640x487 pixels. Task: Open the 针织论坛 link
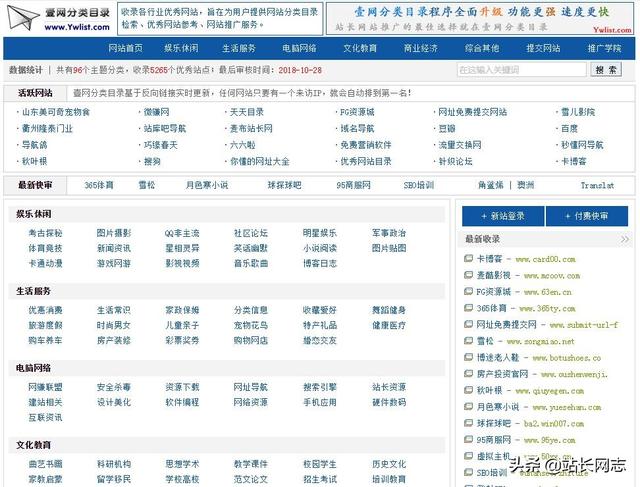tap(455, 161)
